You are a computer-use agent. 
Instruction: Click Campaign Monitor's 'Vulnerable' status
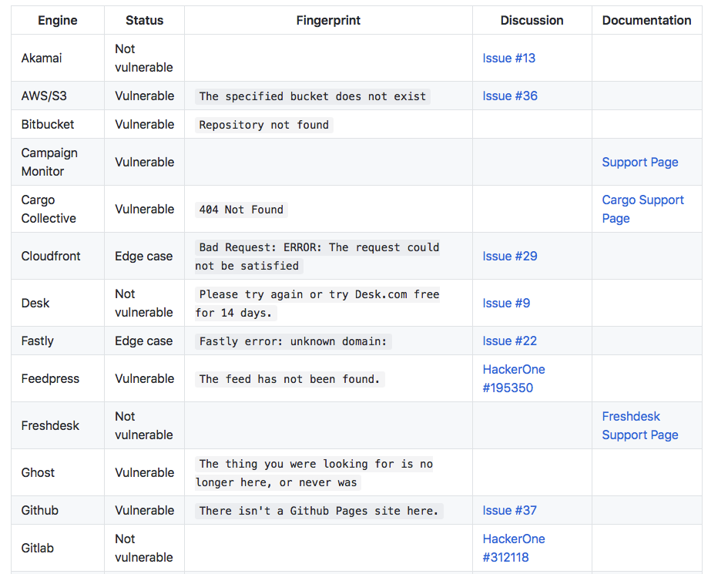pos(144,162)
